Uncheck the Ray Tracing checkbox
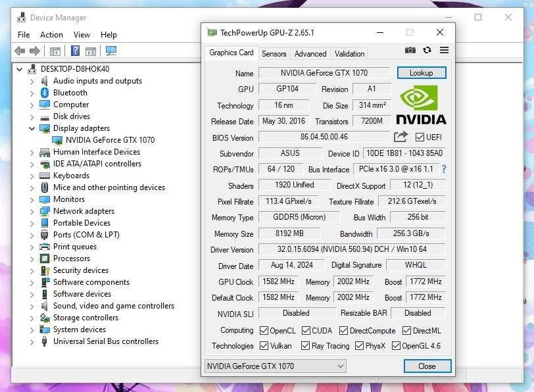 [x=304, y=345]
